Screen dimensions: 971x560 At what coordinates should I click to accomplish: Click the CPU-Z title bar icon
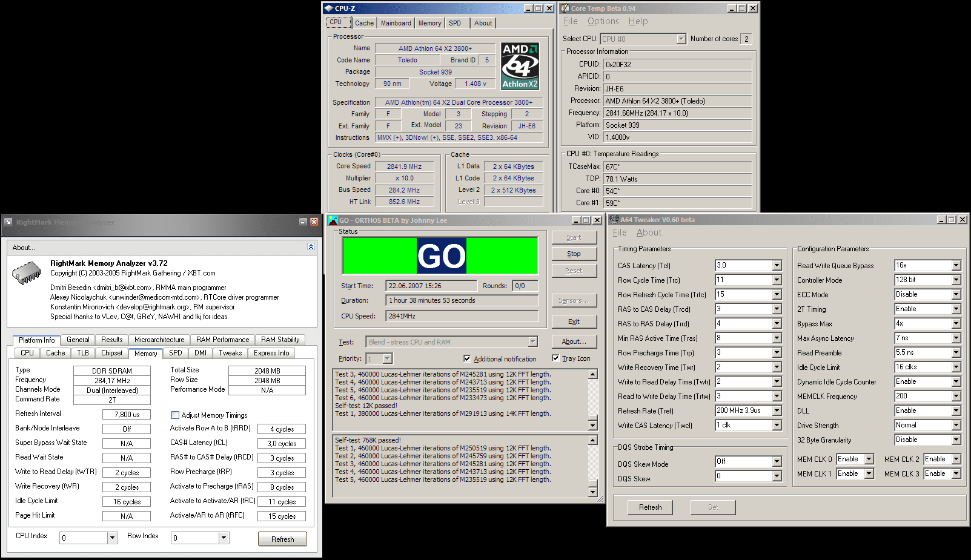pyautogui.click(x=329, y=8)
